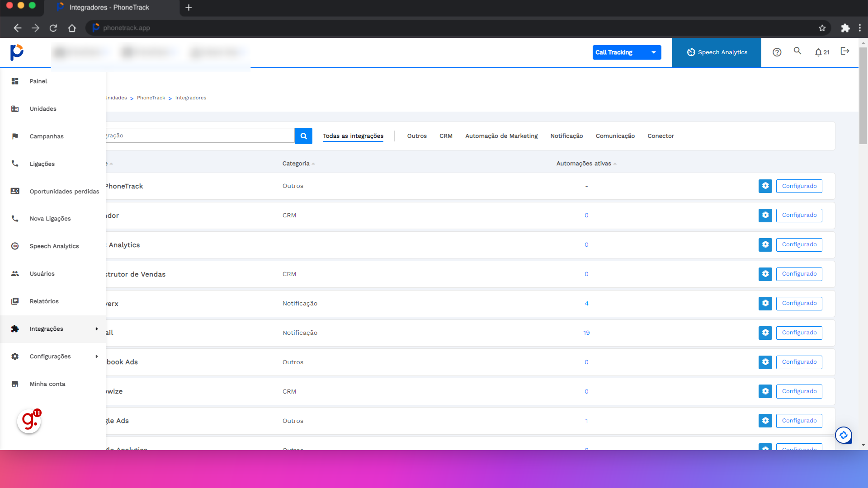Screen dimensions: 868x488
Task: Click the logout exit icon
Action: click(845, 51)
